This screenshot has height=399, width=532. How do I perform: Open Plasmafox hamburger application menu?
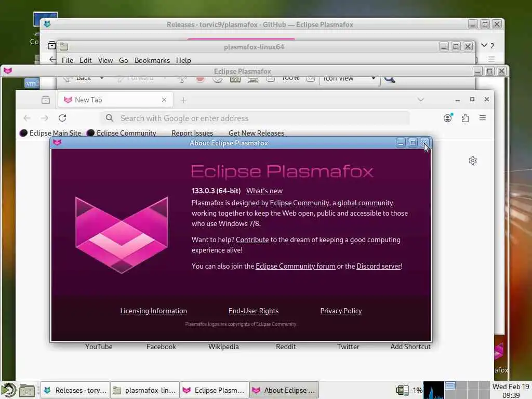[483, 118]
